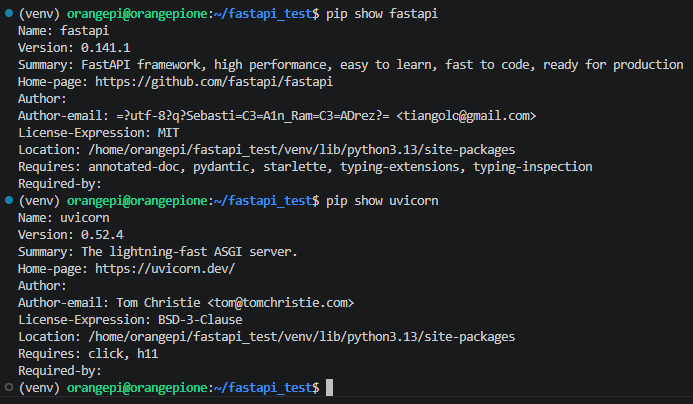Open the https://uvicorn.dev/ homepage link
Screen dimensions: 693x404
[165, 269]
